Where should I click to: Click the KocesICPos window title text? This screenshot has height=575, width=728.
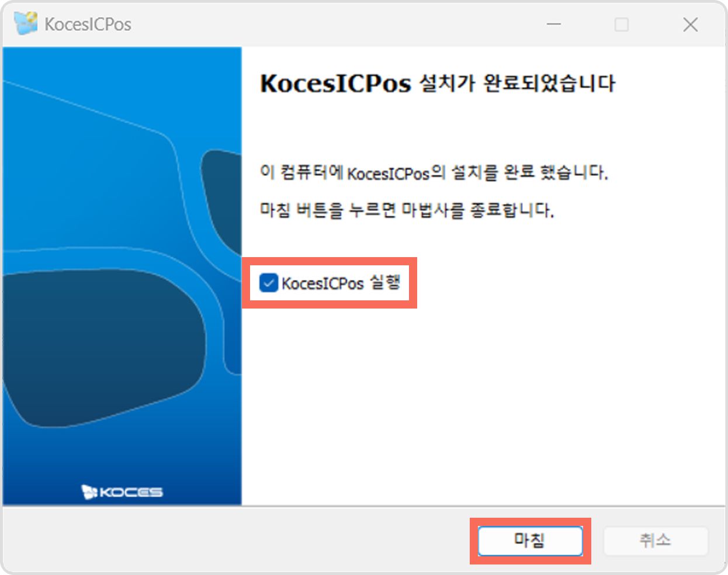tap(88, 25)
